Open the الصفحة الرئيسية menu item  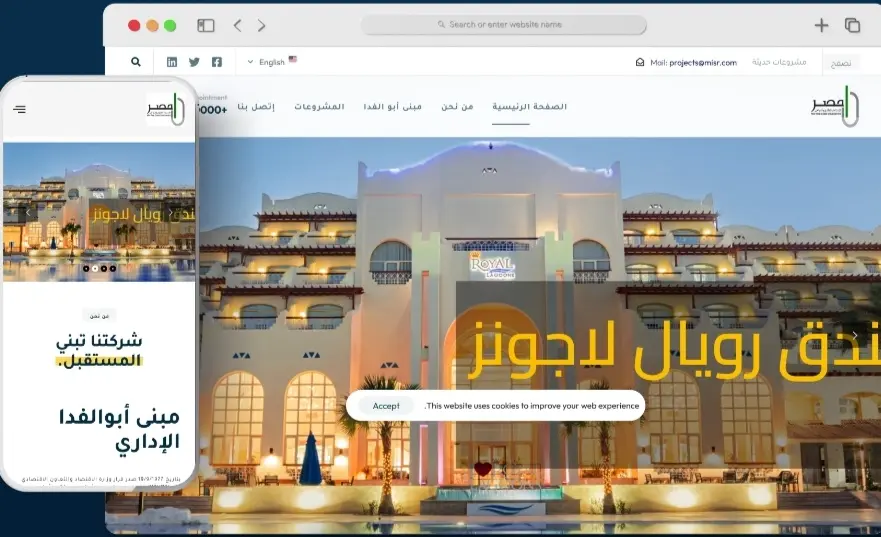click(529, 106)
